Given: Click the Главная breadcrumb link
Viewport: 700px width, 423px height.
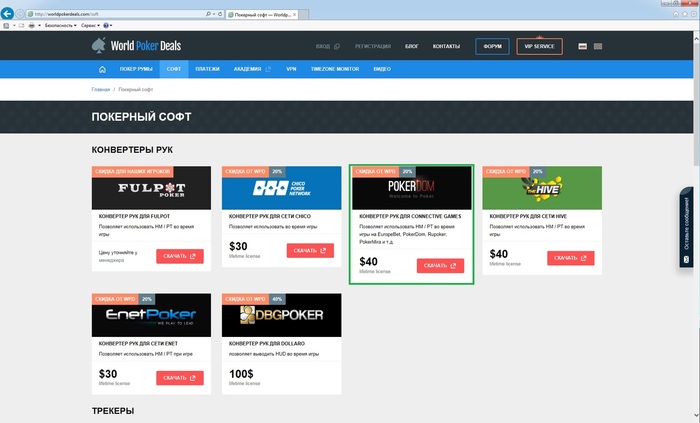Looking at the screenshot, I should click(x=100, y=90).
